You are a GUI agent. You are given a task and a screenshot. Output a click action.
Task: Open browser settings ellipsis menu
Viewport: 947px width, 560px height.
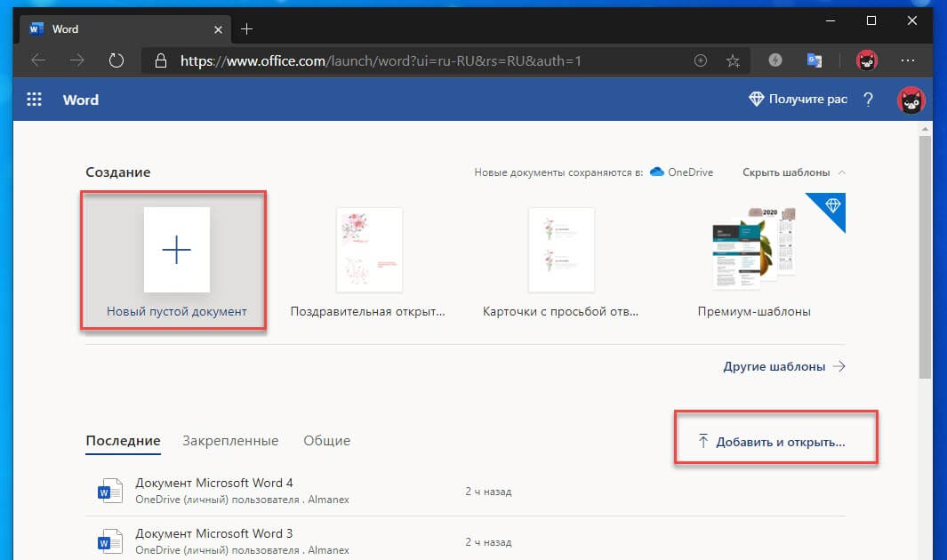point(908,60)
